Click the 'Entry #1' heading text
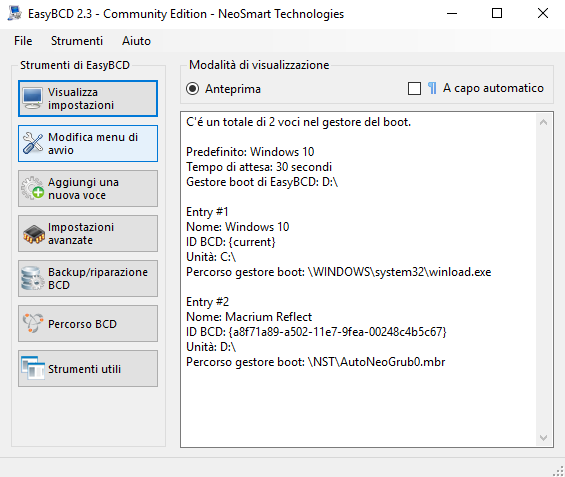The height and width of the screenshot is (477, 565). 207,212
